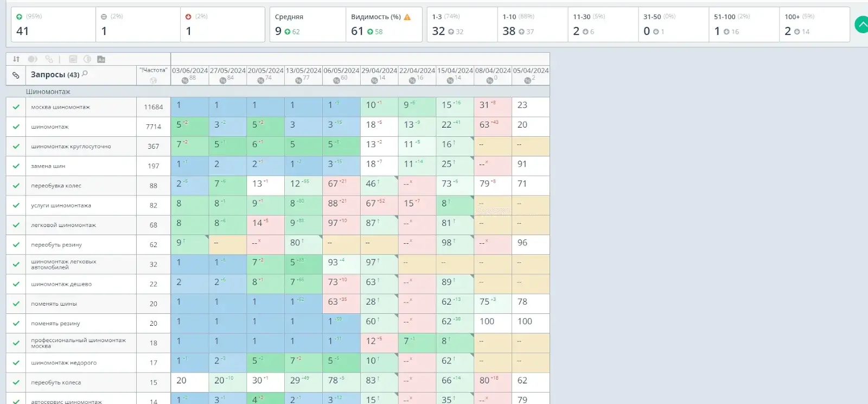
Task: Click the pink cell showing 63 -43
Action: [x=493, y=127]
